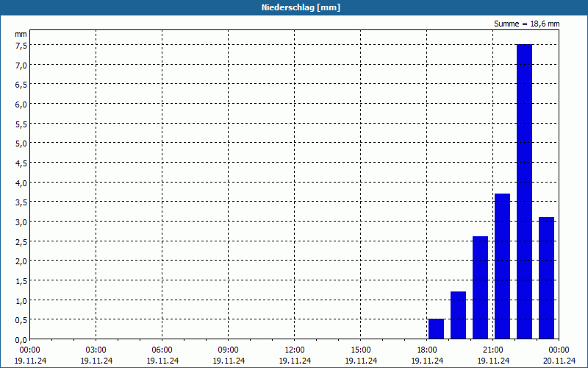Select the 5,0 y-axis value

click(x=21, y=144)
